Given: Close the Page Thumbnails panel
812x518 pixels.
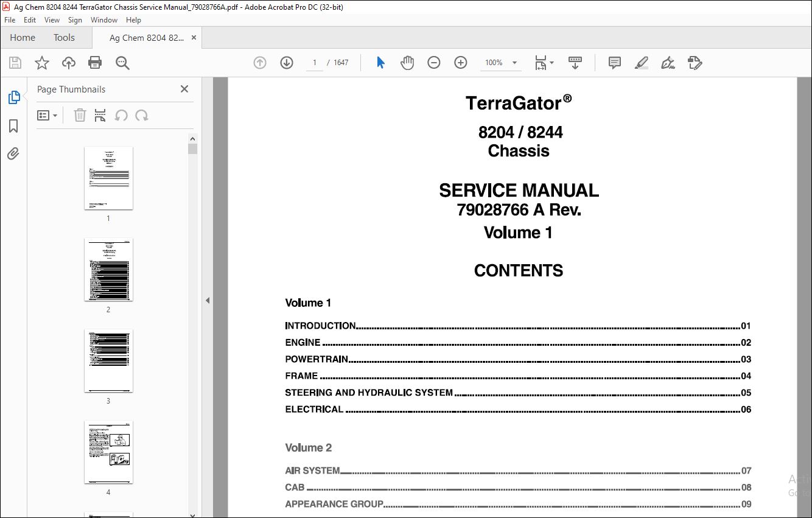Looking at the screenshot, I should click(x=184, y=89).
